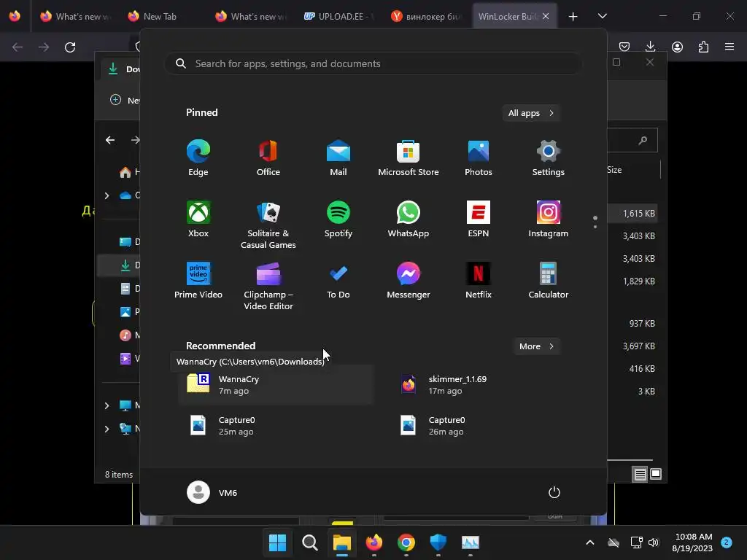747x560 pixels.
Task: Open Firefox downloads panel
Action: click(650, 47)
